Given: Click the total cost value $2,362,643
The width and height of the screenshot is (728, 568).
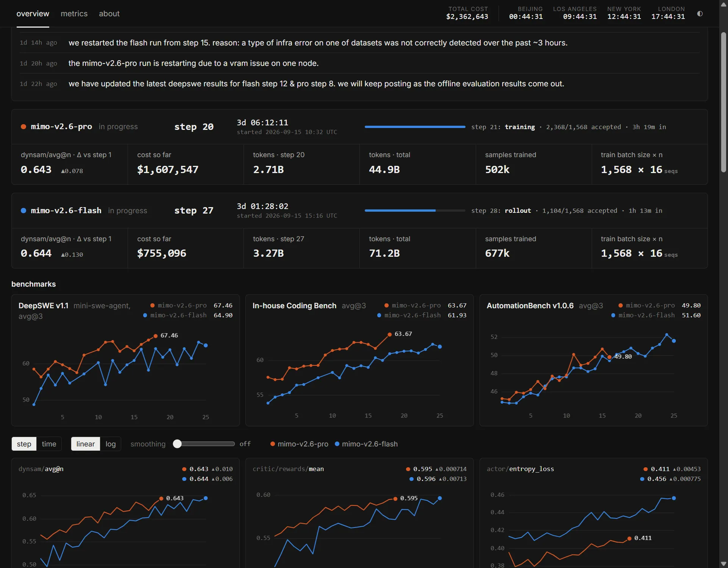Looking at the screenshot, I should pyautogui.click(x=467, y=17).
